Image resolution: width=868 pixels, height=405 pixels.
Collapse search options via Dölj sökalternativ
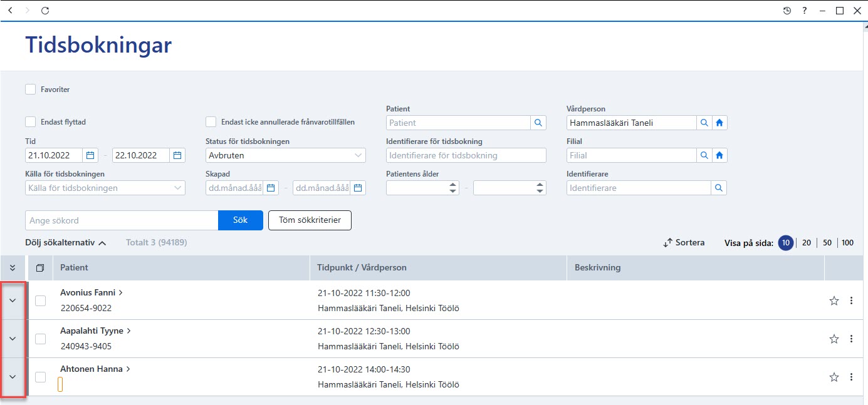pyautogui.click(x=66, y=242)
